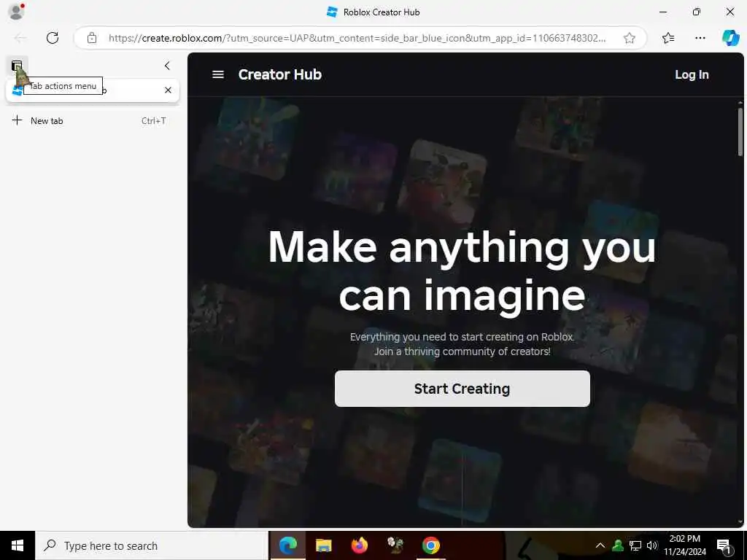The height and width of the screenshot is (560, 747).
Task: Close the Roblox Creator Hub tab
Action: coord(169,90)
